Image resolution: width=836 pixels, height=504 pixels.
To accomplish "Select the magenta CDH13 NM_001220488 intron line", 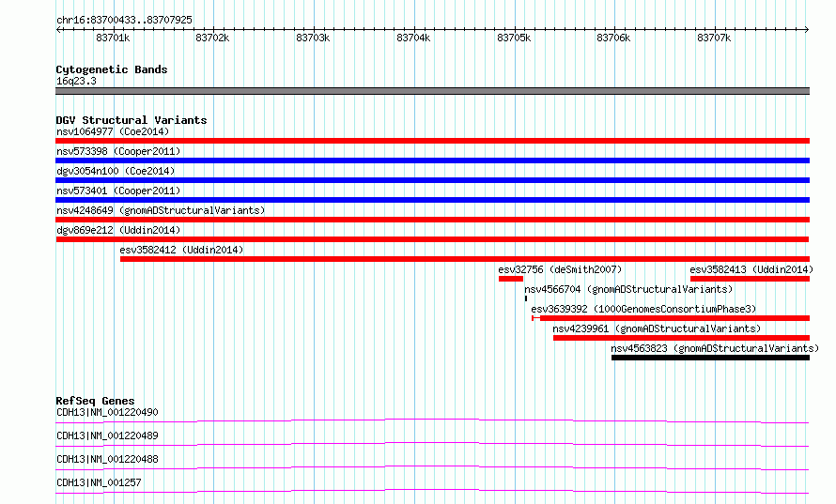I will point(432,467).
